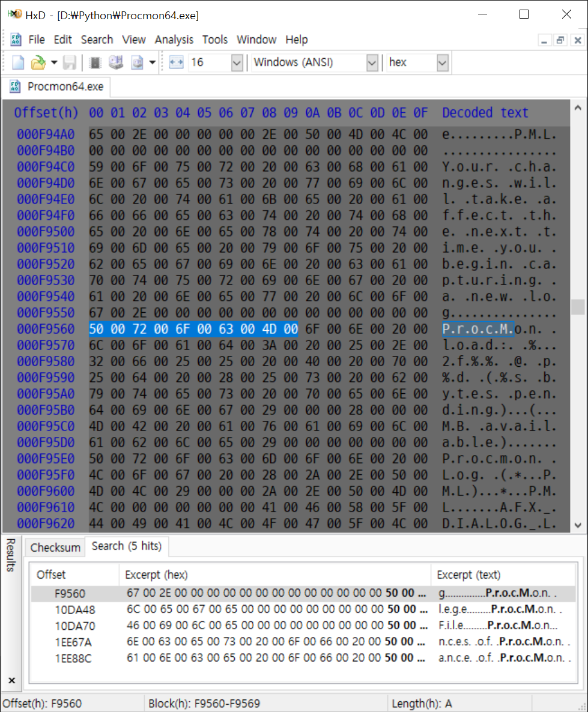Create a new file with toolbar icon
Screen dimensions: 588x712
[18, 62]
